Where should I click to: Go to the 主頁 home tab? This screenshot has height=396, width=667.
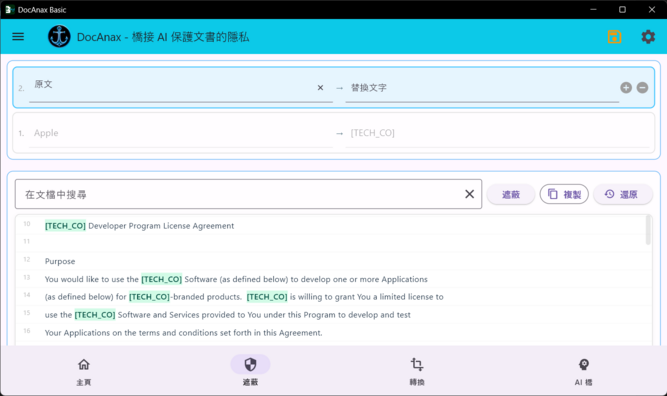click(x=84, y=371)
